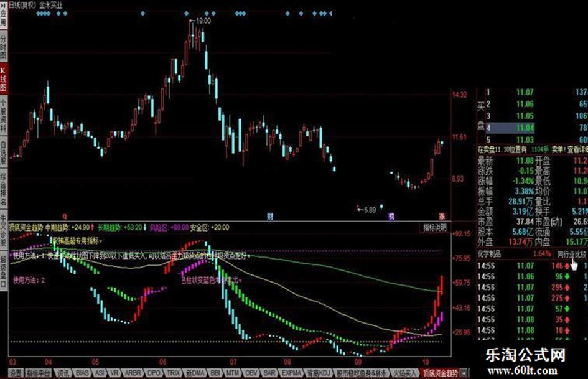Select the MTM indicator tab
Image resolution: width=588 pixels, height=379 pixels.
point(233,373)
